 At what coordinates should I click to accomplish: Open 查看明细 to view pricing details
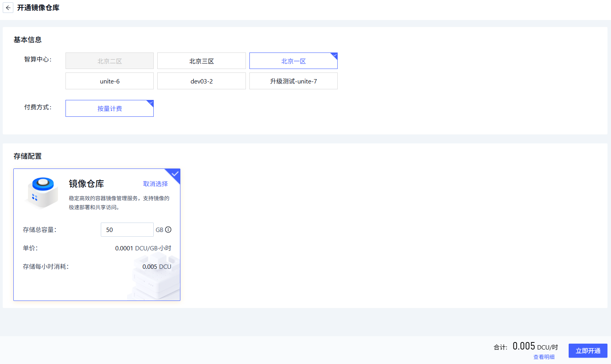coord(544,357)
